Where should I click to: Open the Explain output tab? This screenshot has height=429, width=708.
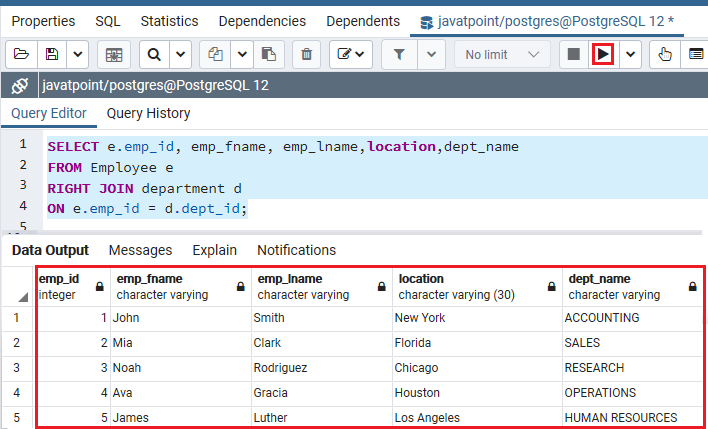click(214, 250)
